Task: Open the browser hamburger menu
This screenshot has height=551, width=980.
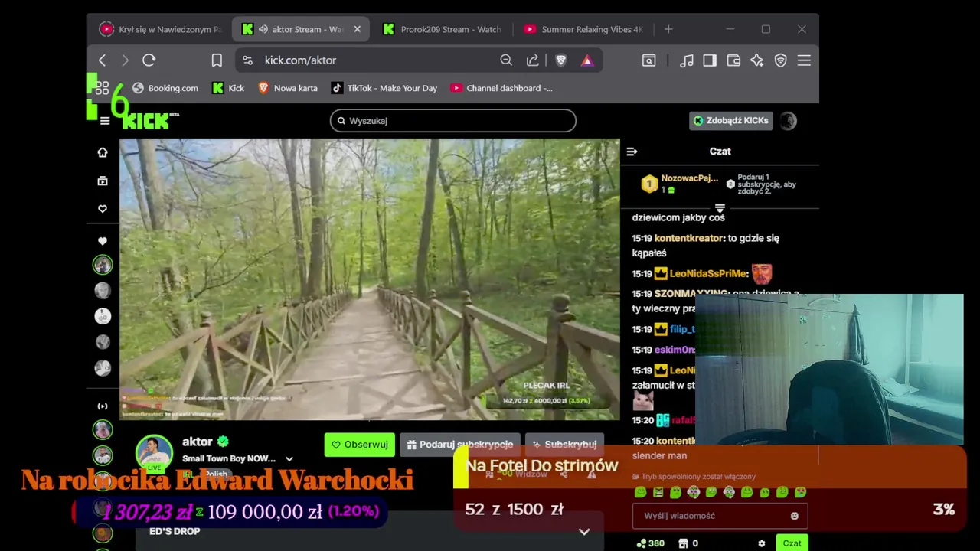Action: pos(804,60)
